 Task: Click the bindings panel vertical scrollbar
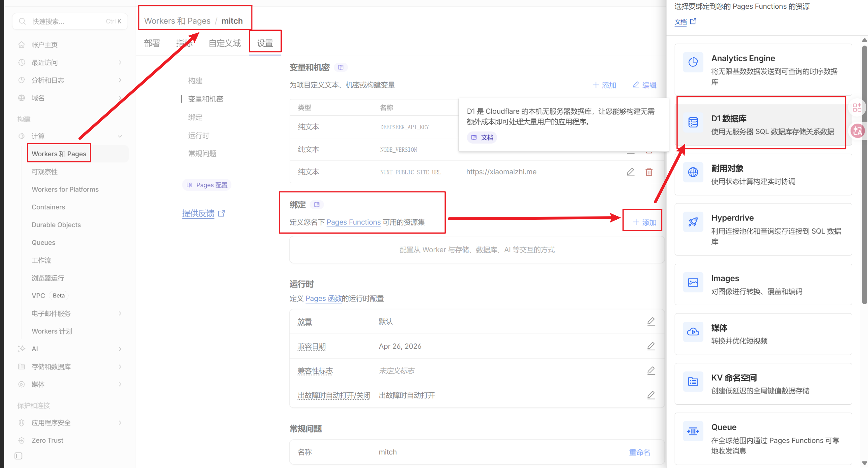point(864,175)
